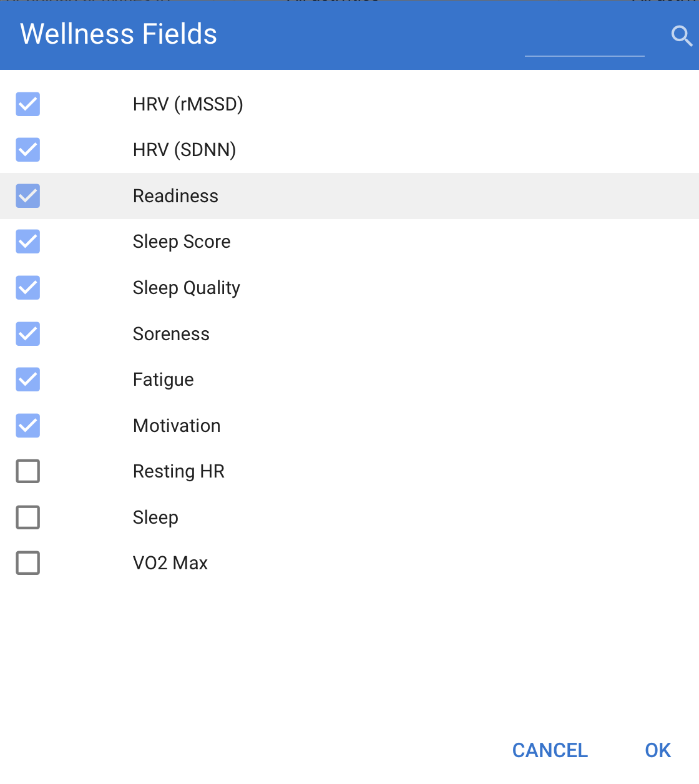Image resolution: width=699 pixels, height=784 pixels.
Task: Turn off the Fatigue checkbox
Action: click(28, 380)
